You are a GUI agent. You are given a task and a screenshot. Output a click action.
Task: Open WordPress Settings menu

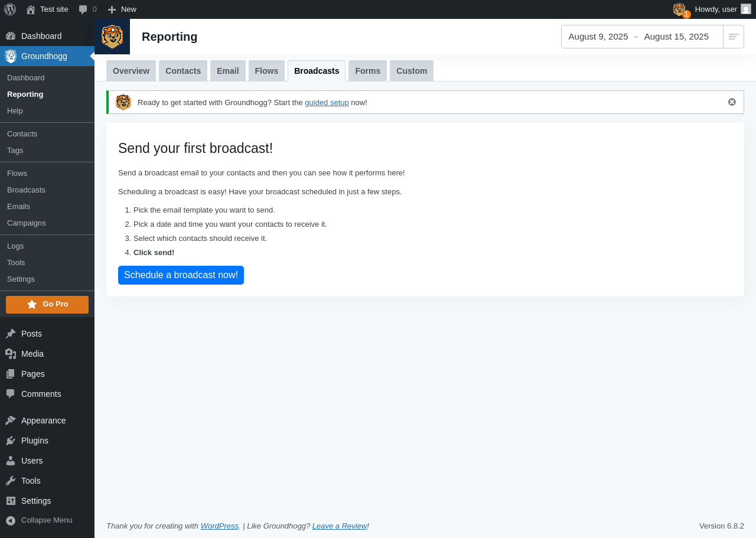(47, 501)
